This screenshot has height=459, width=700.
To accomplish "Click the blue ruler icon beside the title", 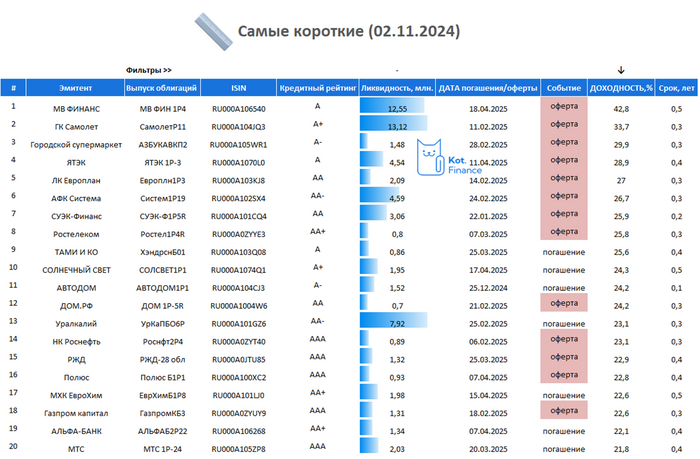I will pyautogui.click(x=211, y=32).
